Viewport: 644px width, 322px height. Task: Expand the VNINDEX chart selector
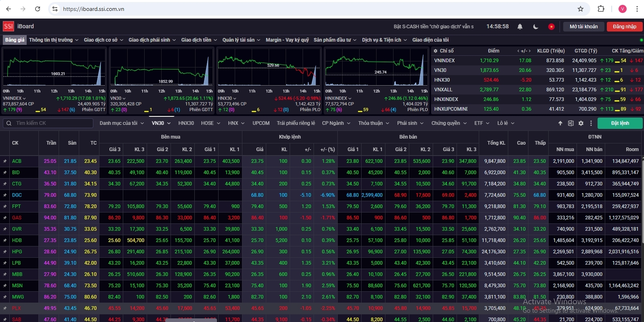click(14, 98)
